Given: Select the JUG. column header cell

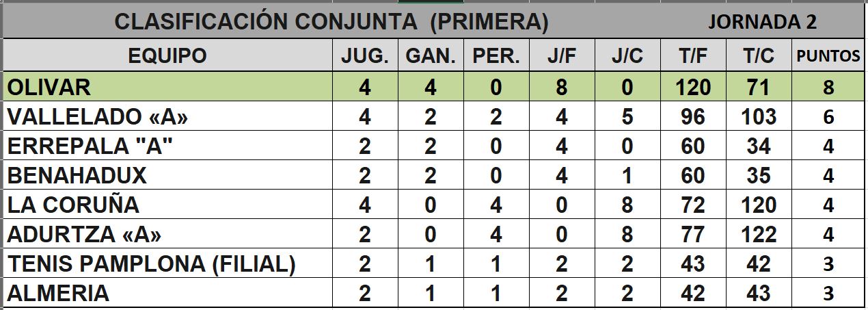Looking at the screenshot, I should [365, 55].
